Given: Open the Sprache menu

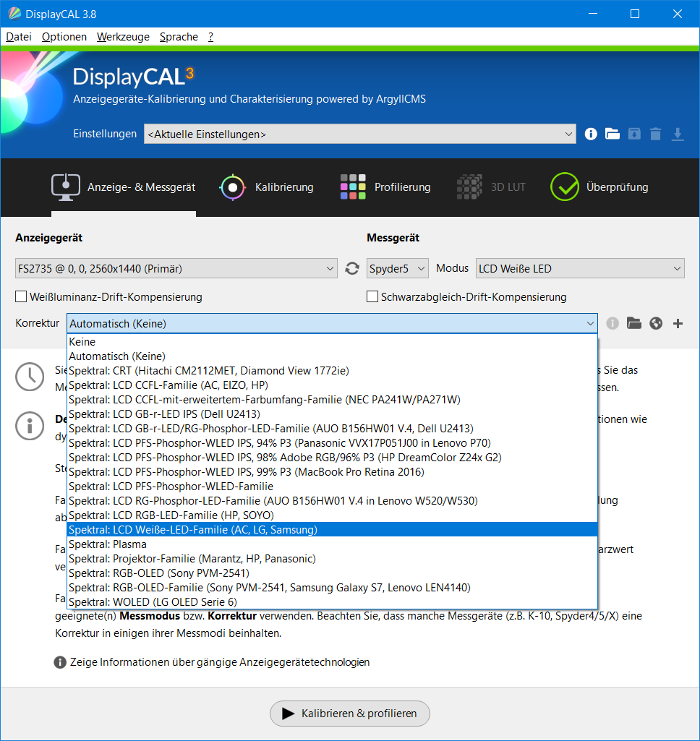Looking at the screenshot, I should coord(179,37).
